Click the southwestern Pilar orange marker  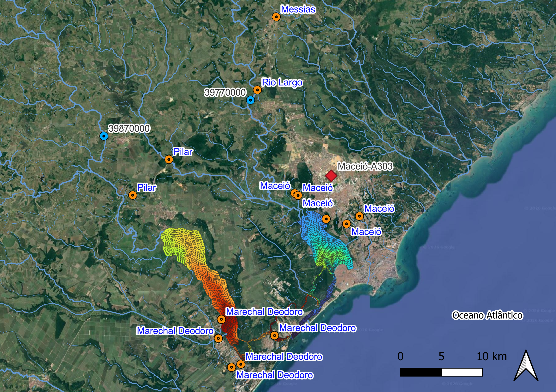(x=132, y=195)
